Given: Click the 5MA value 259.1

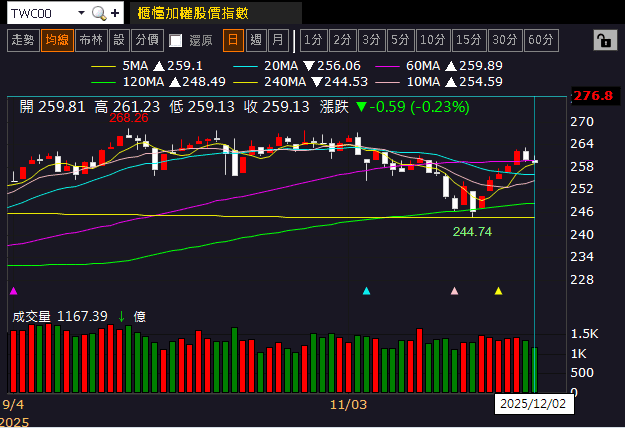Looking at the screenshot, I should click(185, 66).
